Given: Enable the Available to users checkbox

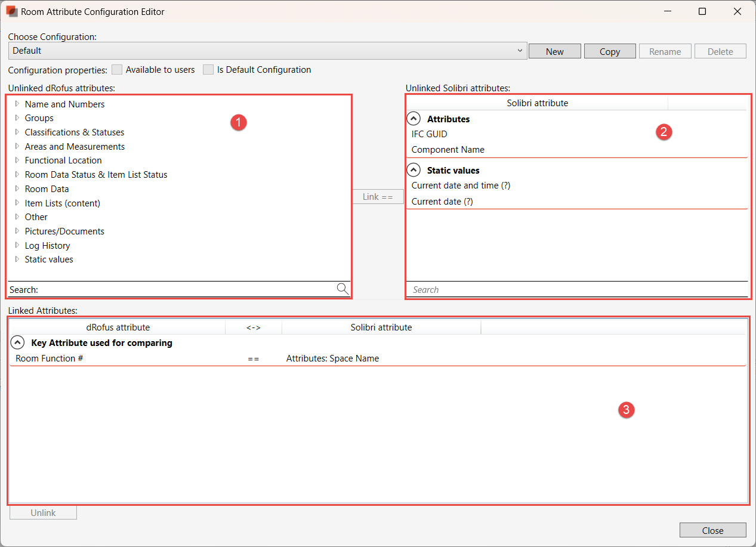Looking at the screenshot, I should point(117,70).
